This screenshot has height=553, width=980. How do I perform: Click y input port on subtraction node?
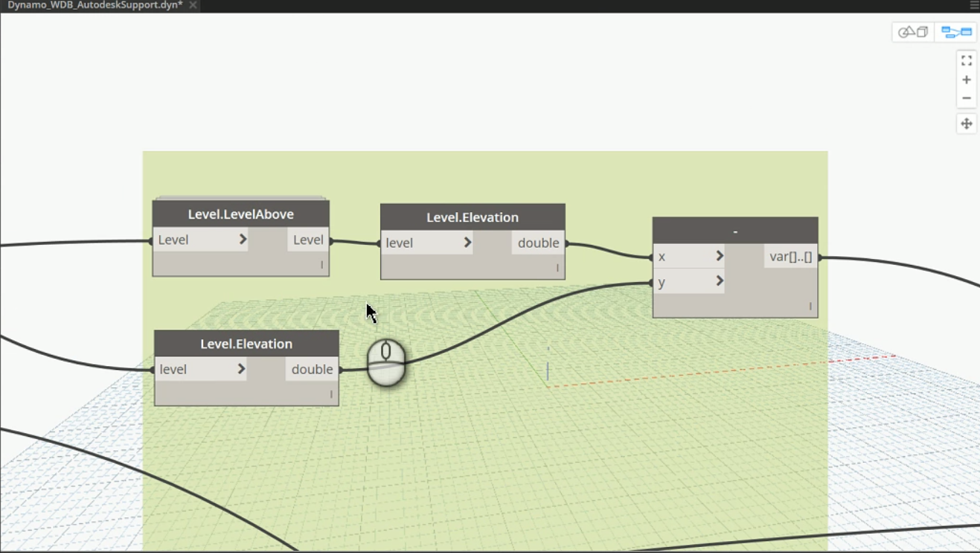click(689, 281)
